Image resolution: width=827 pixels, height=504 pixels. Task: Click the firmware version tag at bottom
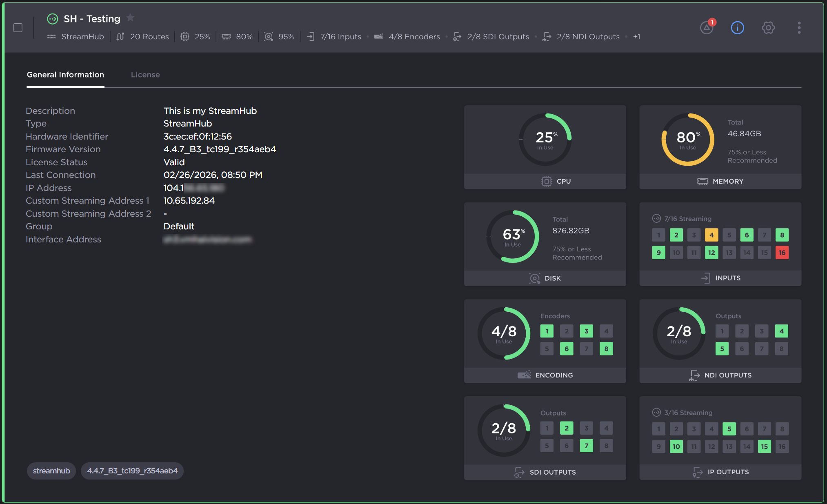tap(132, 471)
